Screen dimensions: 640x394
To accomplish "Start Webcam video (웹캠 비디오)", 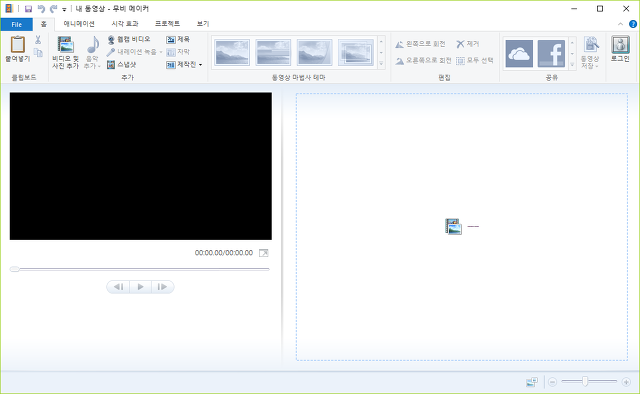I will point(129,39).
